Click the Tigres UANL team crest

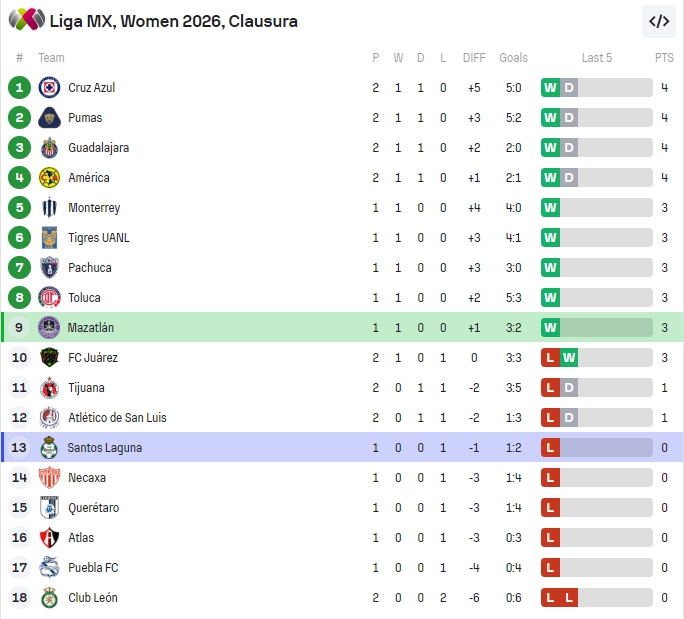[x=49, y=238]
